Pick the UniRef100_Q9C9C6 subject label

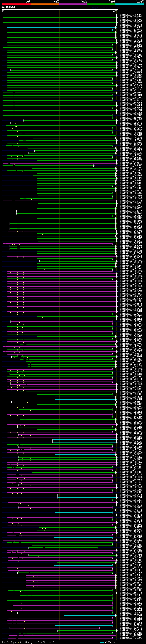(131, 68)
